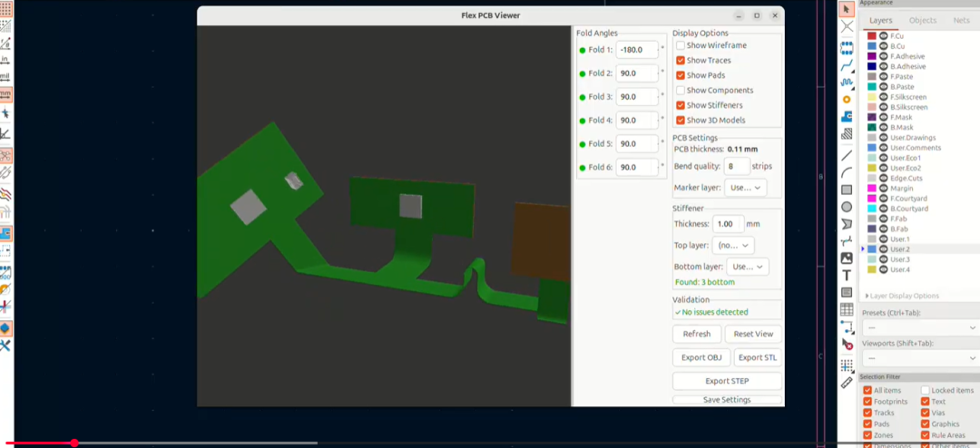The height and width of the screenshot is (448, 980).
Task: Pick the tune track length tool
Action: pyautogui.click(x=847, y=82)
